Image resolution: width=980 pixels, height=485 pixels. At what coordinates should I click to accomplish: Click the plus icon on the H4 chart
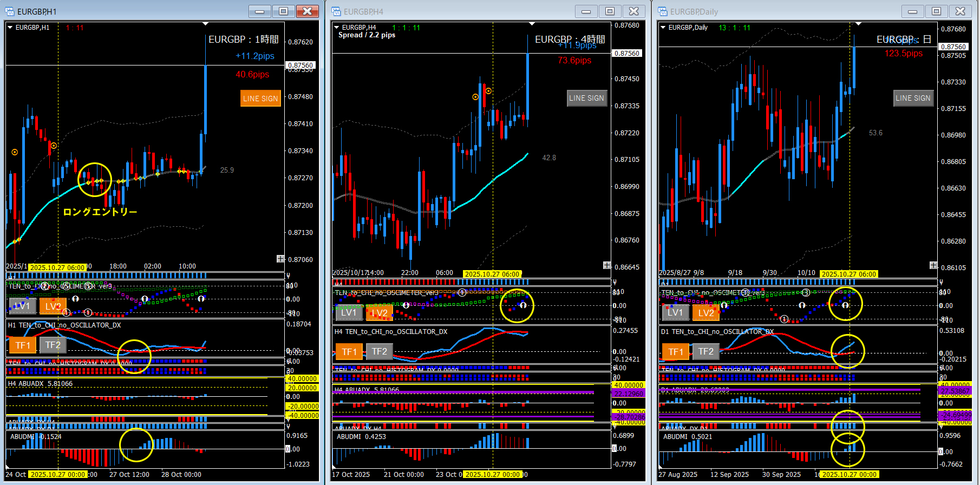pos(607,265)
